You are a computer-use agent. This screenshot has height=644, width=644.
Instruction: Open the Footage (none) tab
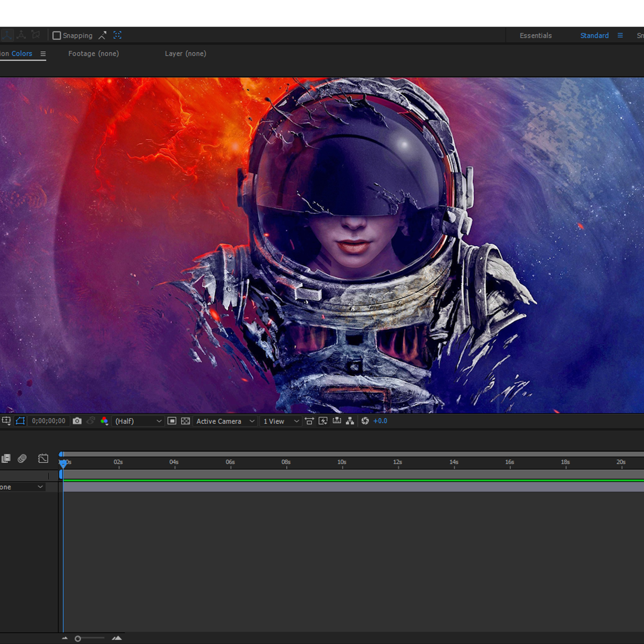tap(93, 54)
